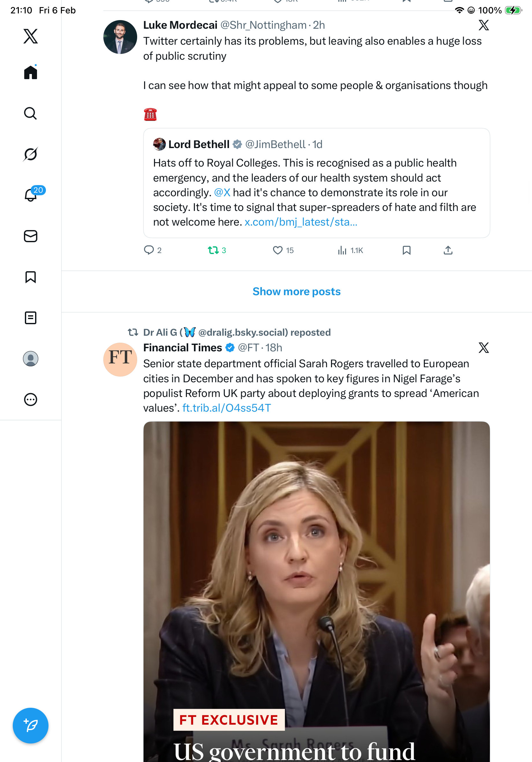The width and height of the screenshot is (532, 762).
Task: Open the Search magnifier icon
Action: point(31,114)
